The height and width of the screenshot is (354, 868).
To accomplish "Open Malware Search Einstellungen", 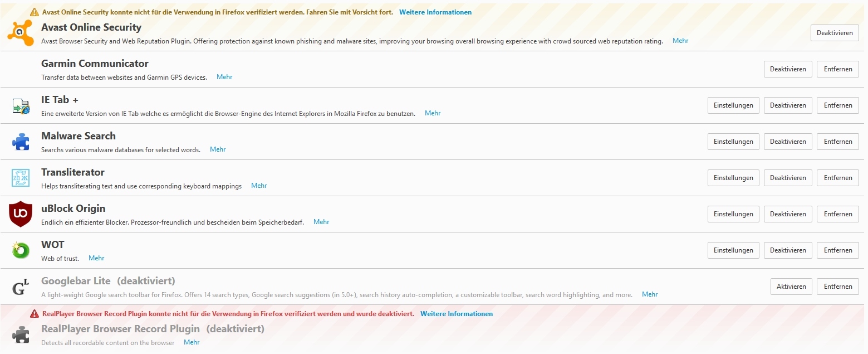I will [733, 142].
